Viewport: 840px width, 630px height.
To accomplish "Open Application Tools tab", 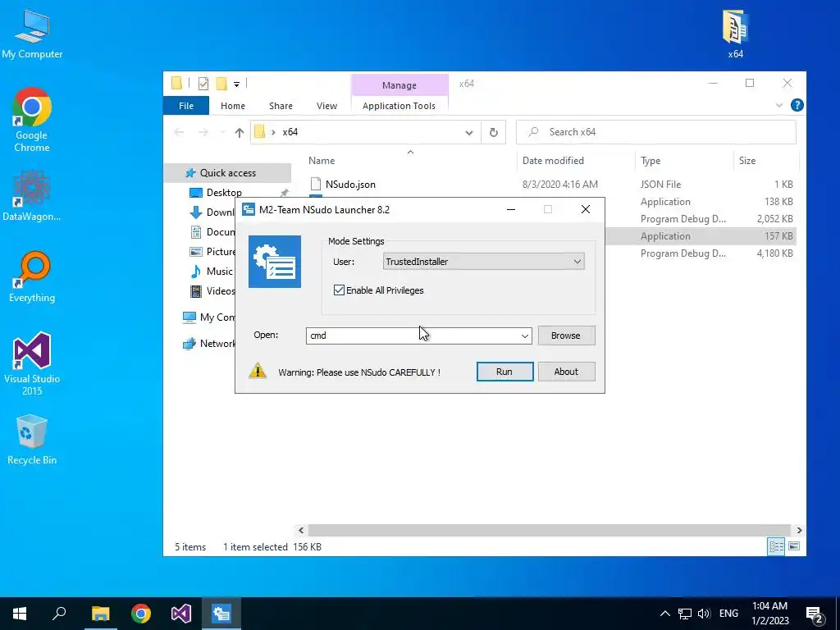I will click(x=399, y=106).
